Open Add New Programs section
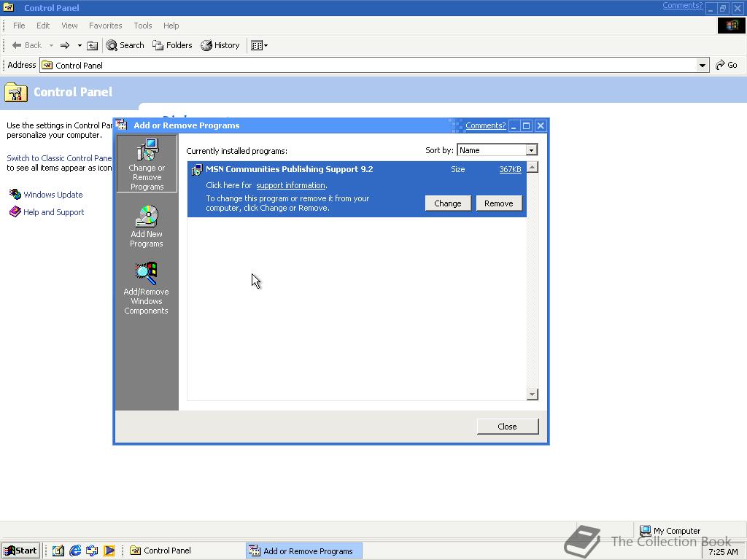Image resolution: width=747 pixels, height=560 pixels. pyautogui.click(x=147, y=226)
